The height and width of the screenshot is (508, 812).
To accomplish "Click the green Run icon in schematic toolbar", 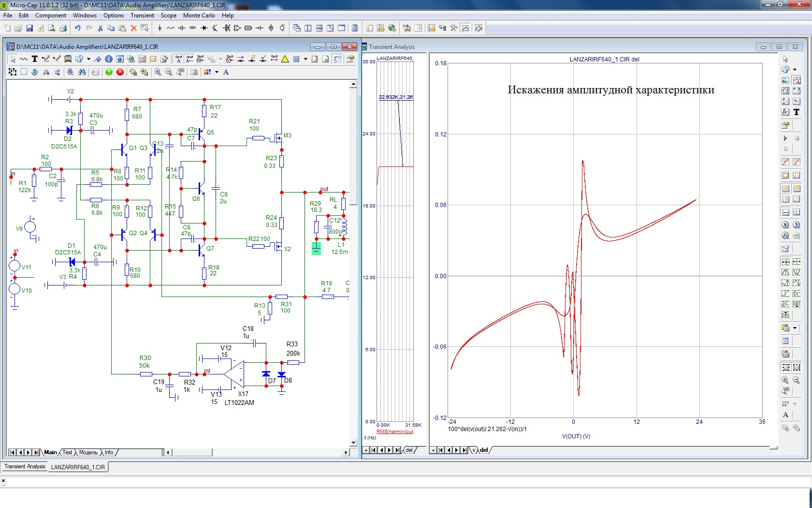I will pos(109,72).
